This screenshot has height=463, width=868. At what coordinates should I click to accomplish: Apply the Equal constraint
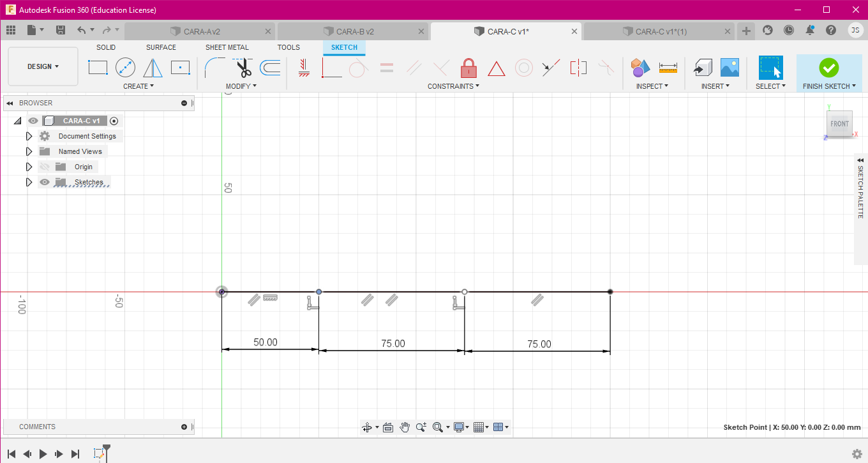pos(387,67)
